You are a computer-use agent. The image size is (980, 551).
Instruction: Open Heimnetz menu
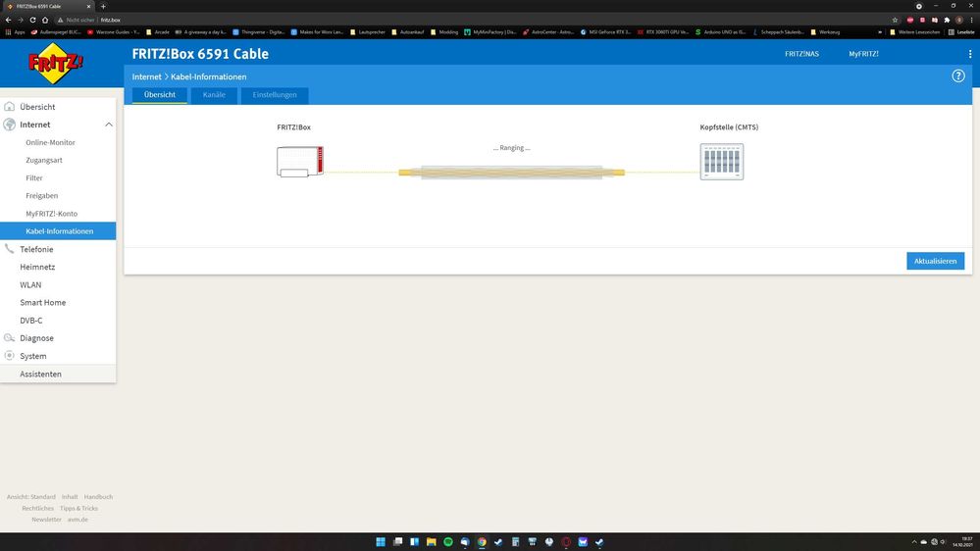pos(37,267)
